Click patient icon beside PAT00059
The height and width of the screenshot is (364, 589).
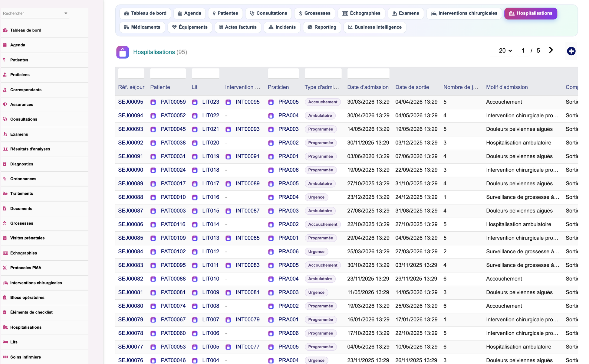153,102
